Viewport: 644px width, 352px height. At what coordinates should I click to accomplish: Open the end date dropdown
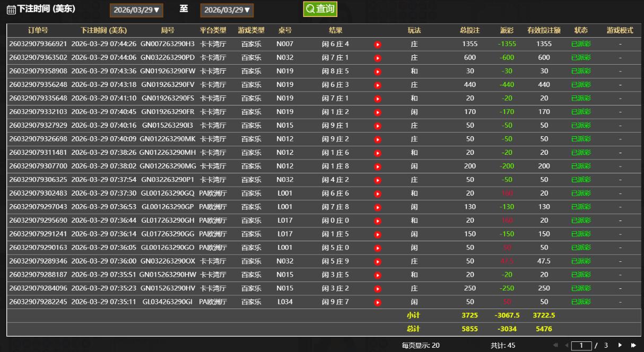(227, 10)
